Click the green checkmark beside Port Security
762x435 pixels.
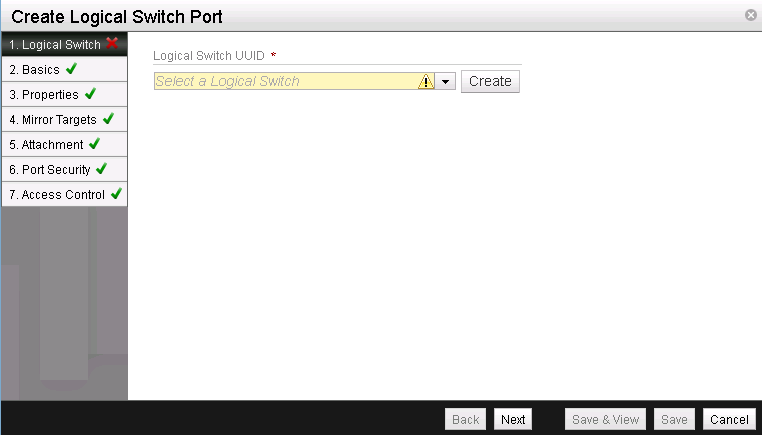pyautogui.click(x=102, y=169)
